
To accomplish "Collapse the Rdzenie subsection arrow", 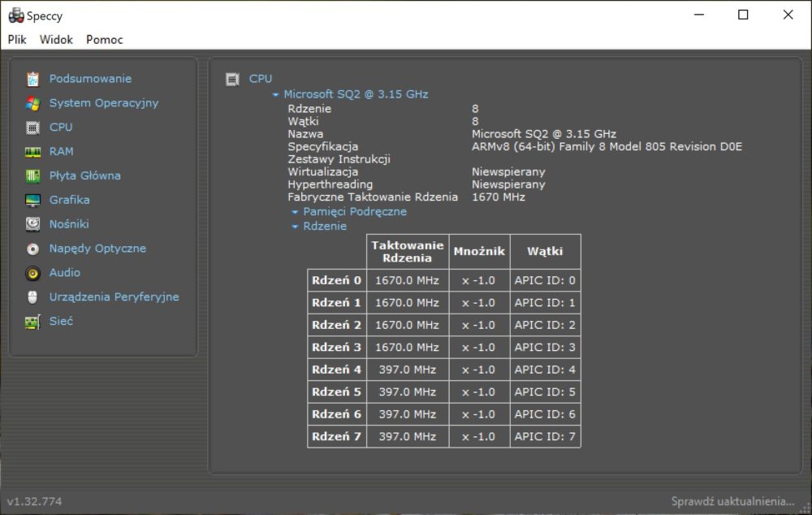I will click(x=295, y=227).
